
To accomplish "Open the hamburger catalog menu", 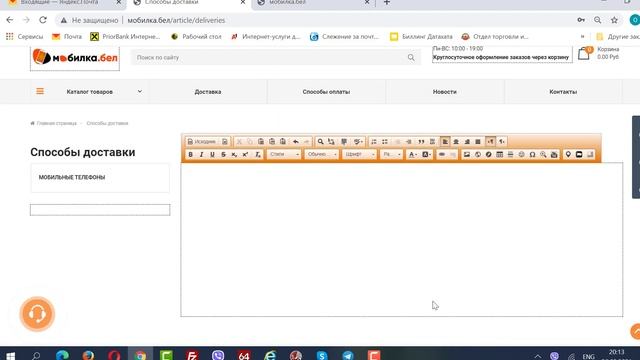I will pos(40,91).
